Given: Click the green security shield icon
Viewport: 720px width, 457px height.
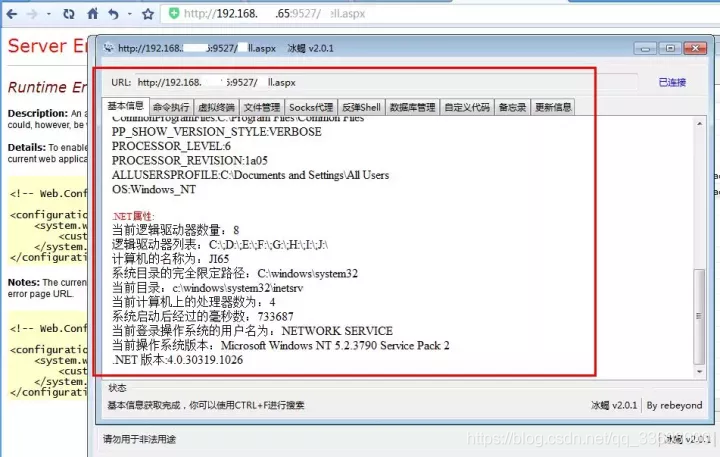Looking at the screenshot, I should click(174, 13).
